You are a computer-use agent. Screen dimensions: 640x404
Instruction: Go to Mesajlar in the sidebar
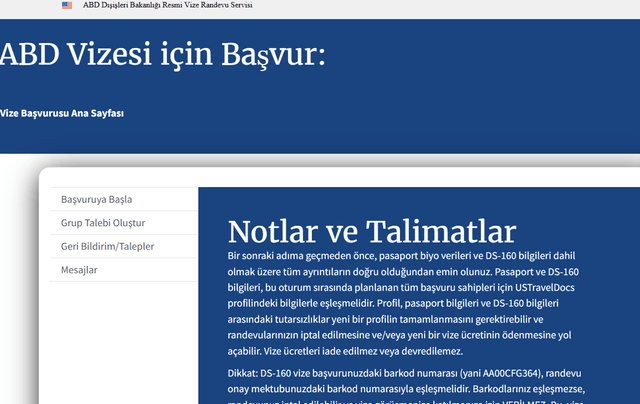click(x=124, y=270)
